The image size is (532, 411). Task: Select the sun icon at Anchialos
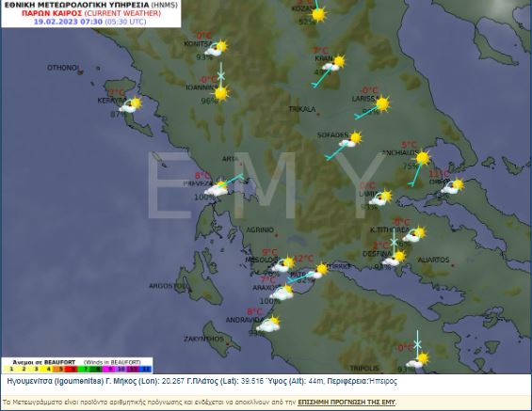tap(423, 158)
